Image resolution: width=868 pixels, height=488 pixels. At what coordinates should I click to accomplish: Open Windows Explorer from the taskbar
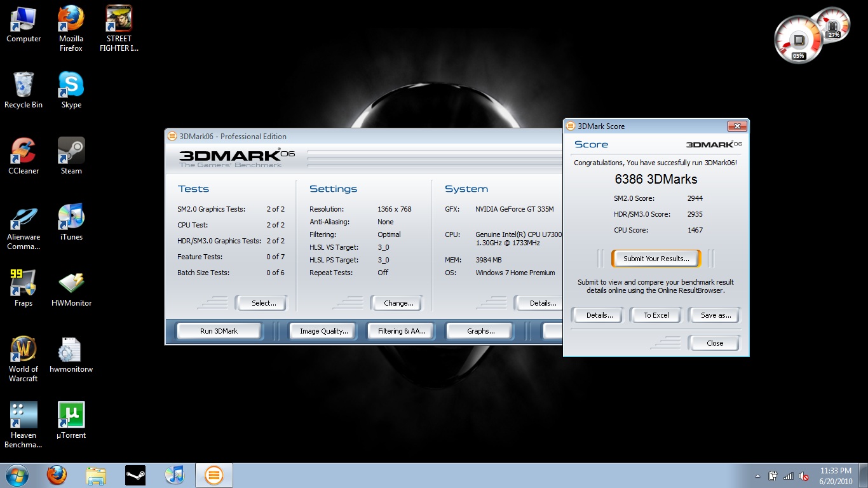pyautogui.click(x=96, y=475)
